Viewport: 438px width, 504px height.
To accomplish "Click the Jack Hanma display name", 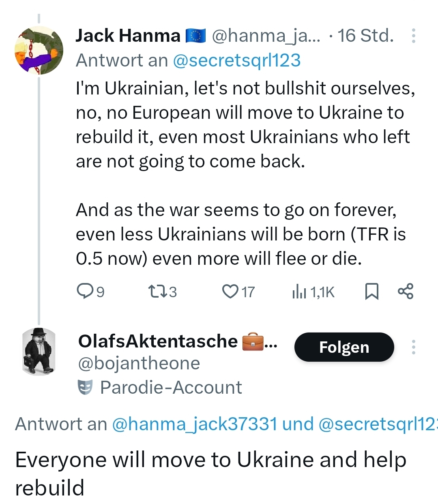I will point(128,36).
